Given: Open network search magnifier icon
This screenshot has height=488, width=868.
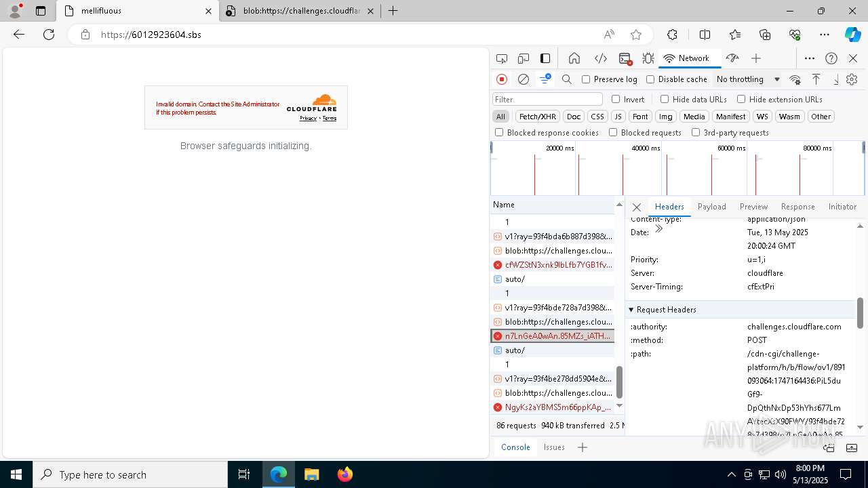Looking at the screenshot, I should click(x=567, y=79).
